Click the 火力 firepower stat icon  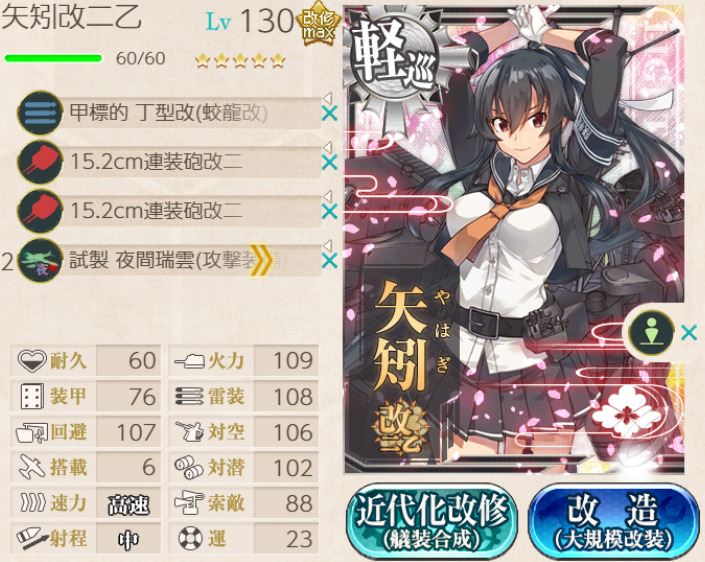tap(190, 360)
